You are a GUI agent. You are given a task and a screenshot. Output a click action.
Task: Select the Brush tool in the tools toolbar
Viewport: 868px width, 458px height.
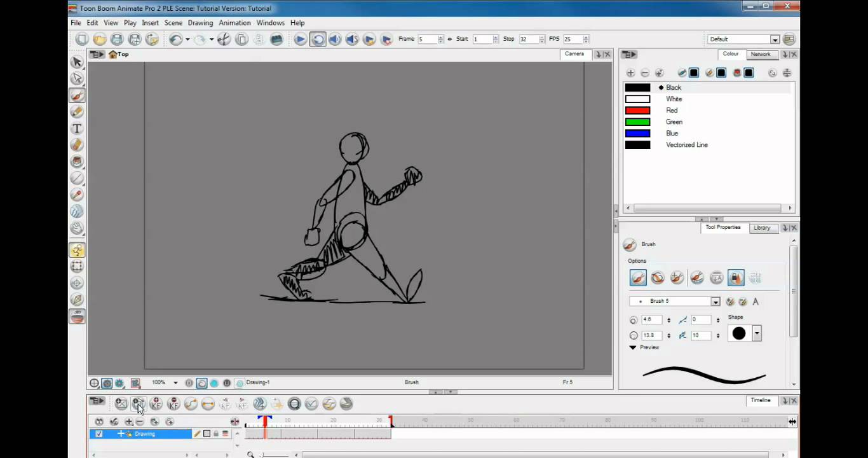tap(77, 95)
